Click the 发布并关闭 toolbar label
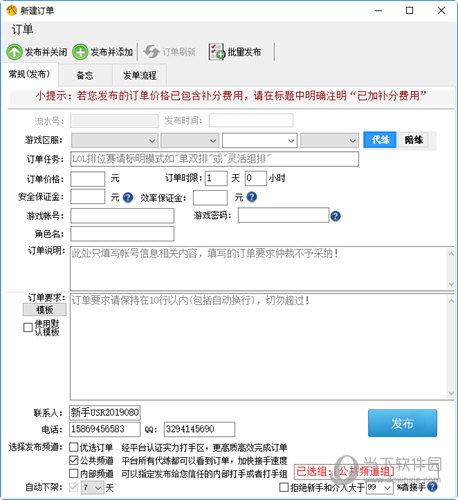 pos(46,52)
